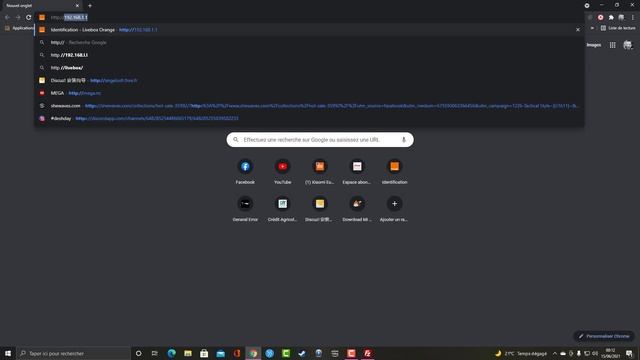
Task: Open the Chrome extensions puzzle icon
Action: tap(611, 18)
